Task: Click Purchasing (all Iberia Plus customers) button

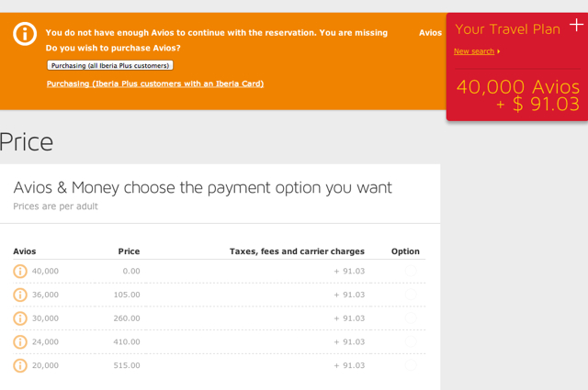Action: [x=110, y=65]
